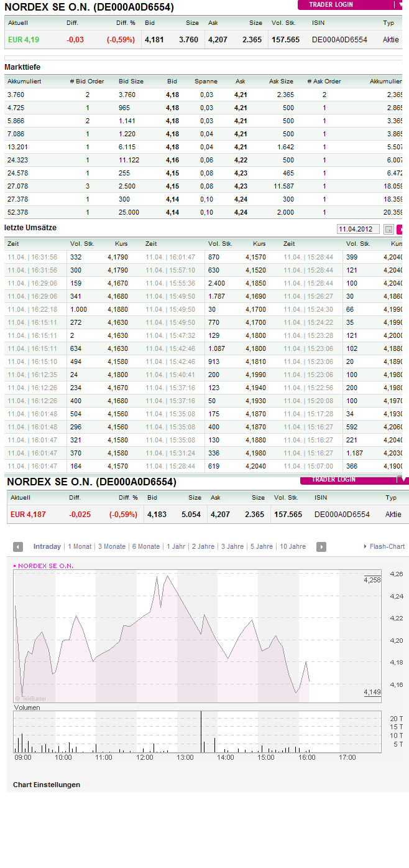The height and width of the screenshot is (868, 409).
Task: Expand the top TRADER LOGIN dropdown arrow
Action: [401, 4]
